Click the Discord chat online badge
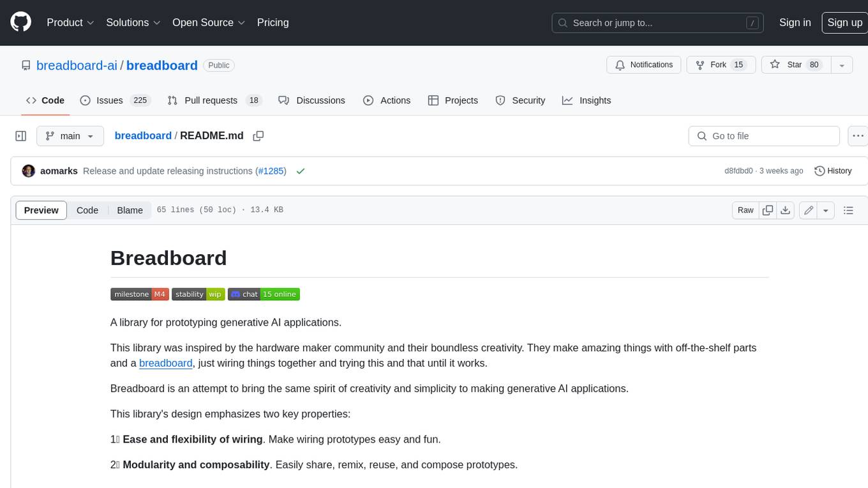 pos(264,294)
